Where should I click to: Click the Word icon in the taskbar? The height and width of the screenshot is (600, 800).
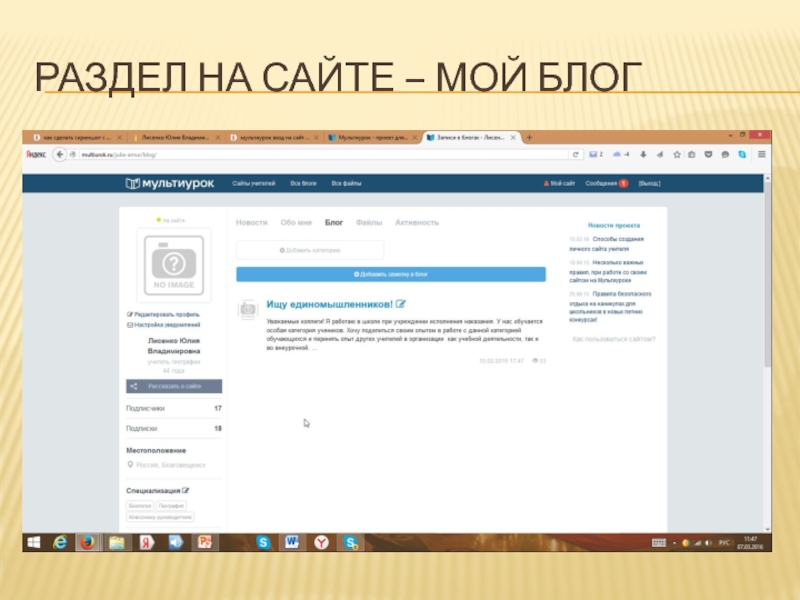tap(292, 542)
